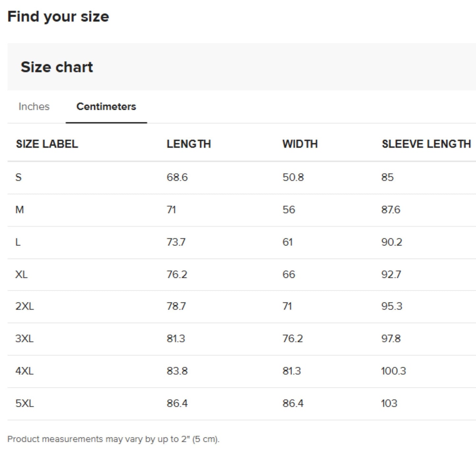
Task: Click the SIZE LABEL column header
Action: (x=47, y=144)
